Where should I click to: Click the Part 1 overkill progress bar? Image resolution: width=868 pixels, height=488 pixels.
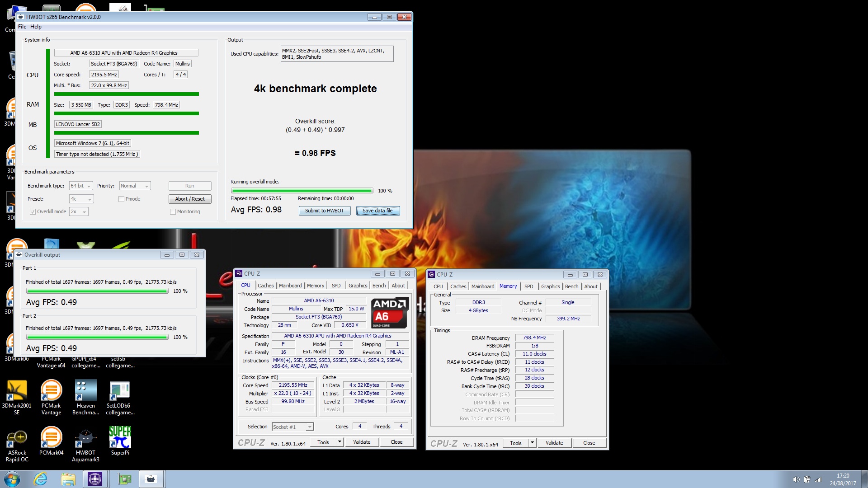(x=97, y=291)
